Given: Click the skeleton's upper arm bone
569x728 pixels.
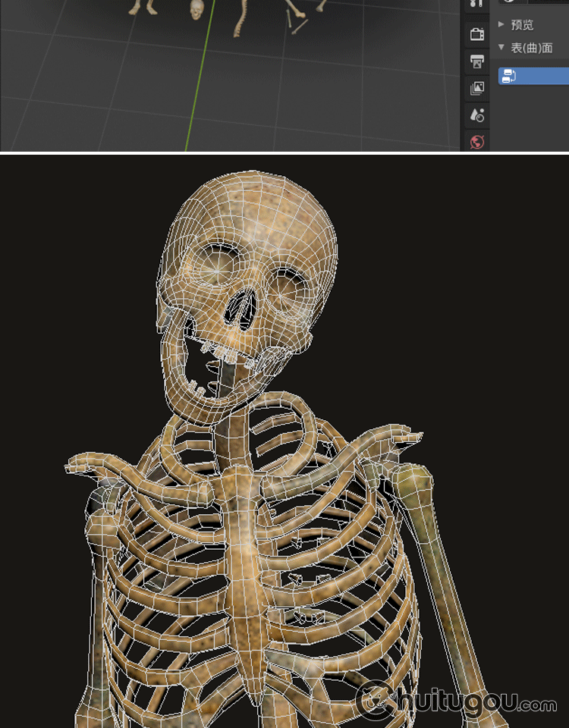Looking at the screenshot, I should click(440, 554).
